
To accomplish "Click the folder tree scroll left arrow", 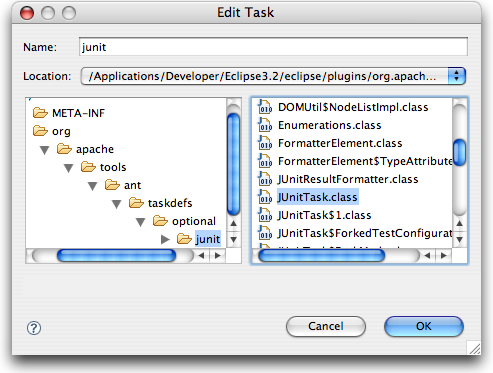I will click(x=201, y=256).
